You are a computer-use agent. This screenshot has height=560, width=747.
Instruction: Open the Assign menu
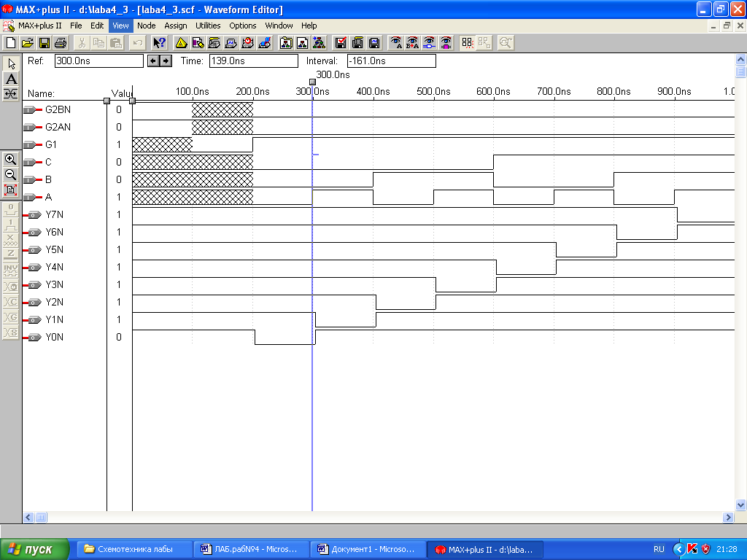(x=176, y=26)
